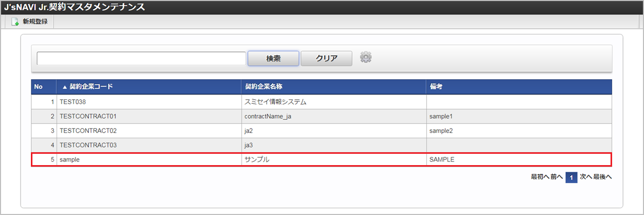Click the sort arrow on 契約企業コード
Image resolution: width=644 pixels, height=215 pixels.
65,87
